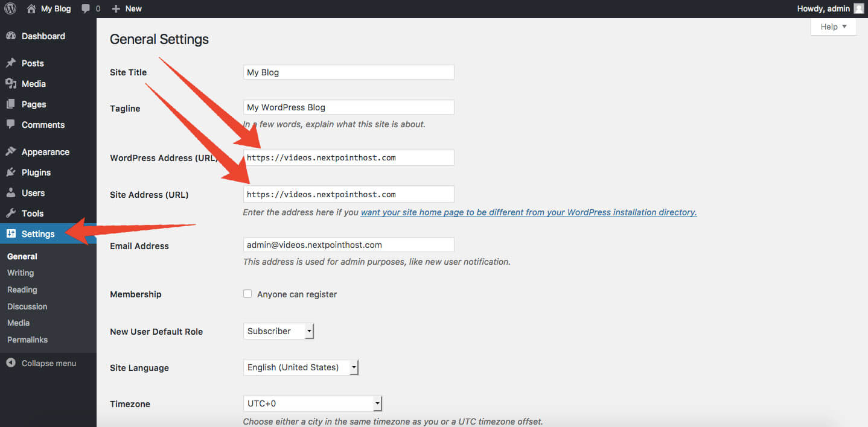Click the Appearance paintbrush icon
Image resolution: width=868 pixels, height=427 pixels.
point(11,151)
